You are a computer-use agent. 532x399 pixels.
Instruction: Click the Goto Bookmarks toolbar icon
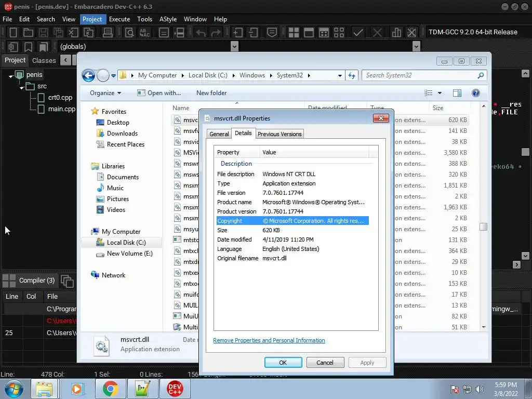click(x=44, y=46)
